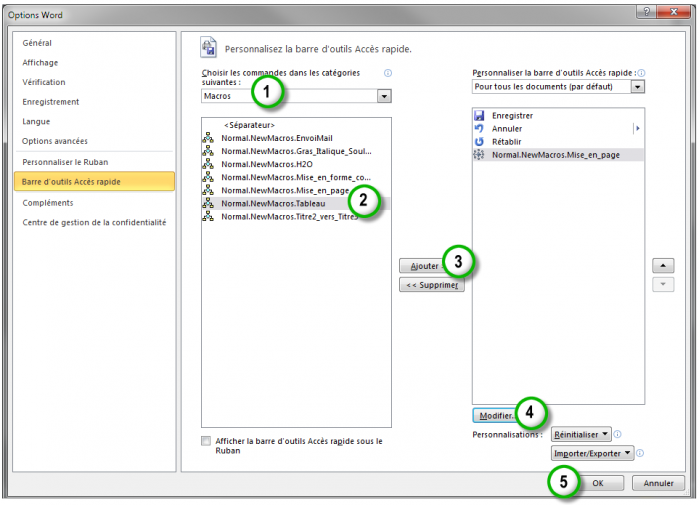Viewport: 699px width, 505px height.
Task: Select the Mise_en_page macro icon in right list
Action: [x=479, y=155]
